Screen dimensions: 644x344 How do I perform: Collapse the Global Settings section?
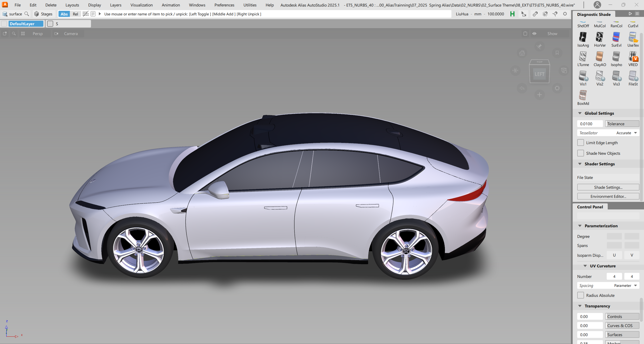pos(580,113)
